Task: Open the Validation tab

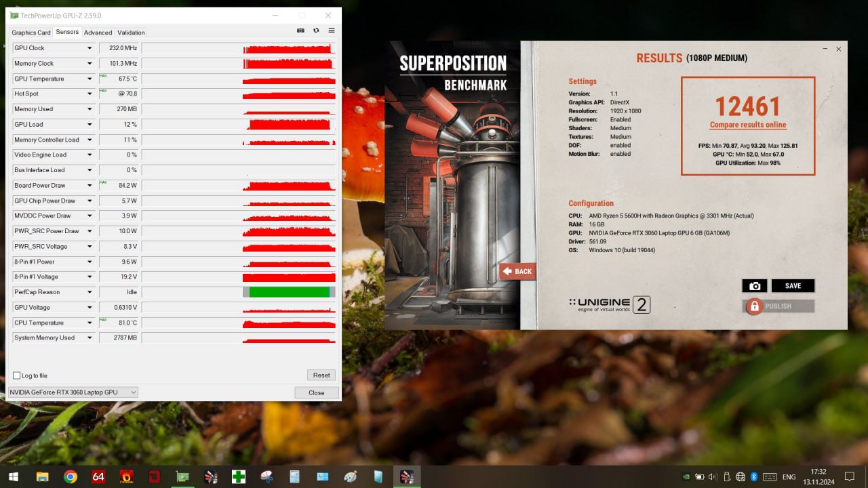Action: [x=131, y=33]
